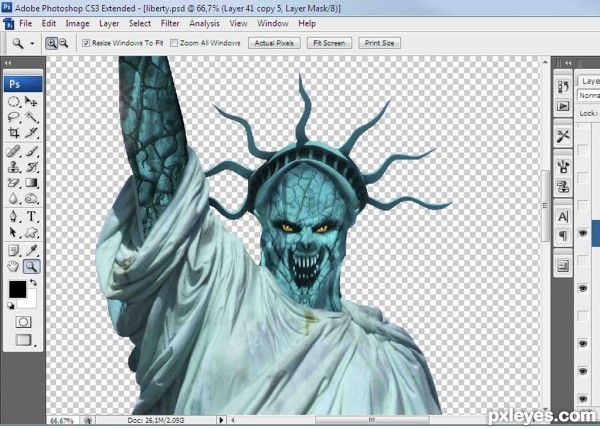Swap foreground and background colors
Viewport: 600px width, 429px height.
tap(34, 283)
